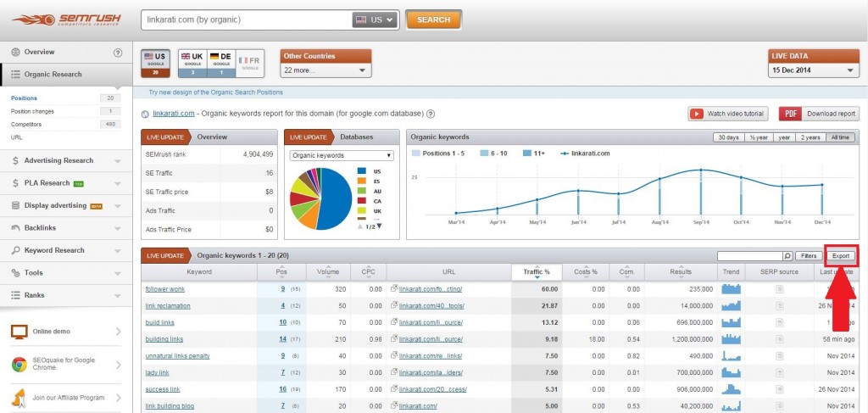Click the Export button
Image resolution: width=868 pixels, height=413 pixels.
pos(840,256)
